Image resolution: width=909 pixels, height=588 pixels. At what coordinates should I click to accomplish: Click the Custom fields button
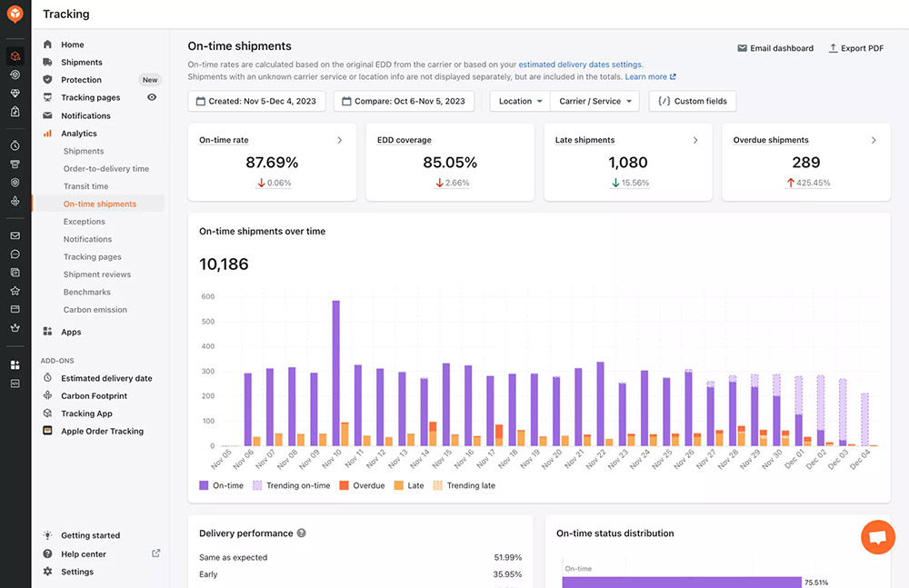[x=692, y=101]
